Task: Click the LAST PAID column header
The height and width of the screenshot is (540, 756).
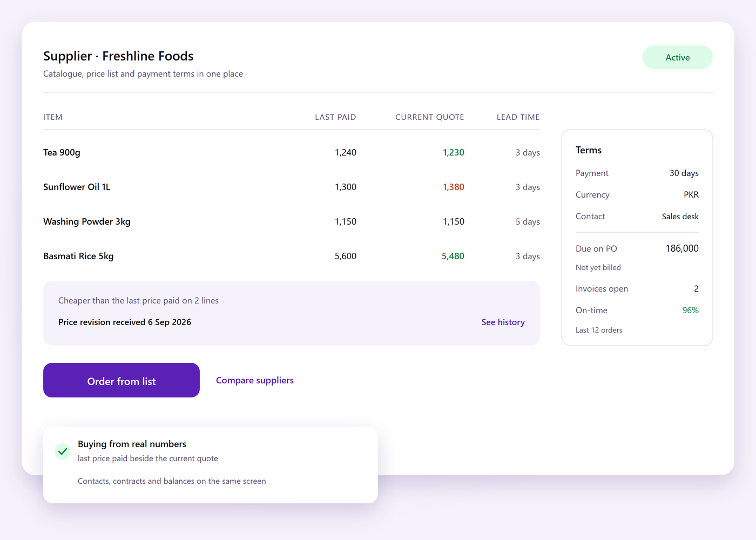Action: point(335,117)
